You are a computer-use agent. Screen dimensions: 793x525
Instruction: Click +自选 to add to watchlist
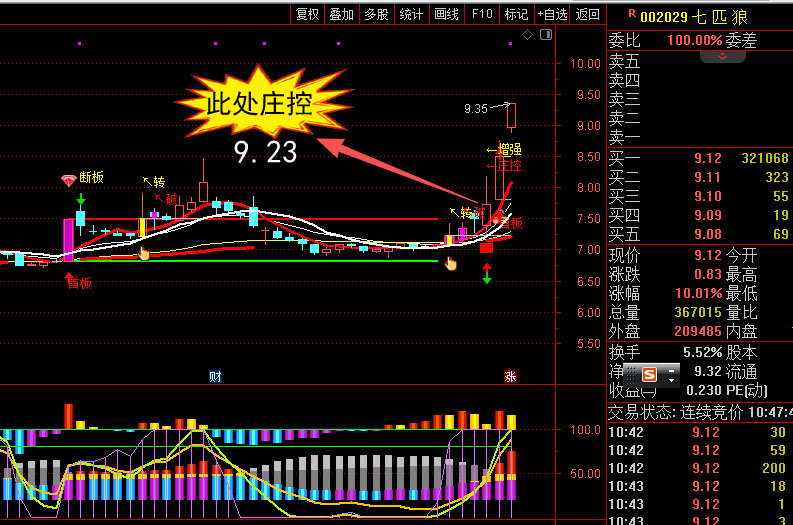tap(552, 14)
